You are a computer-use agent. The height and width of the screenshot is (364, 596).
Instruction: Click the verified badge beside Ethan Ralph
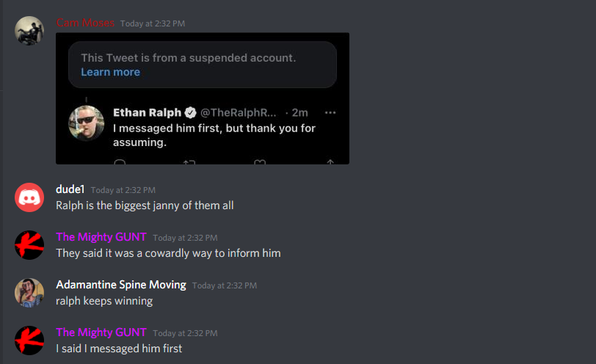190,112
